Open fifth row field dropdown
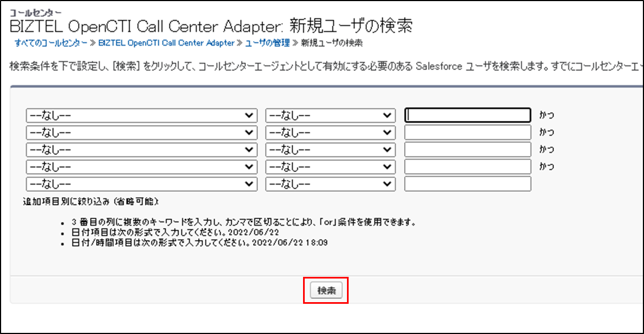The width and height of the screenshot is (644, 334). tap(142, 183)
